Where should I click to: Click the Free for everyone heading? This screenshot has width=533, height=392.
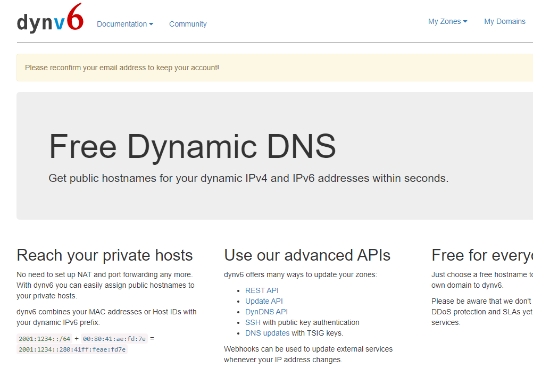click(x=481, y=255)
